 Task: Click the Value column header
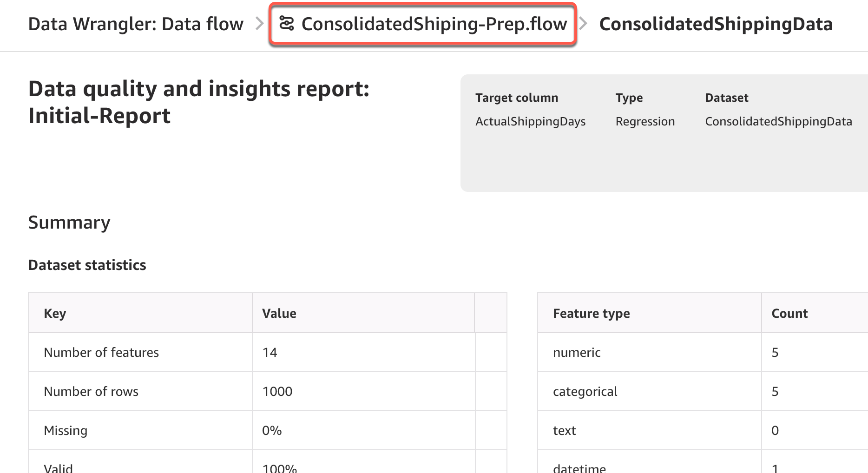279,313
